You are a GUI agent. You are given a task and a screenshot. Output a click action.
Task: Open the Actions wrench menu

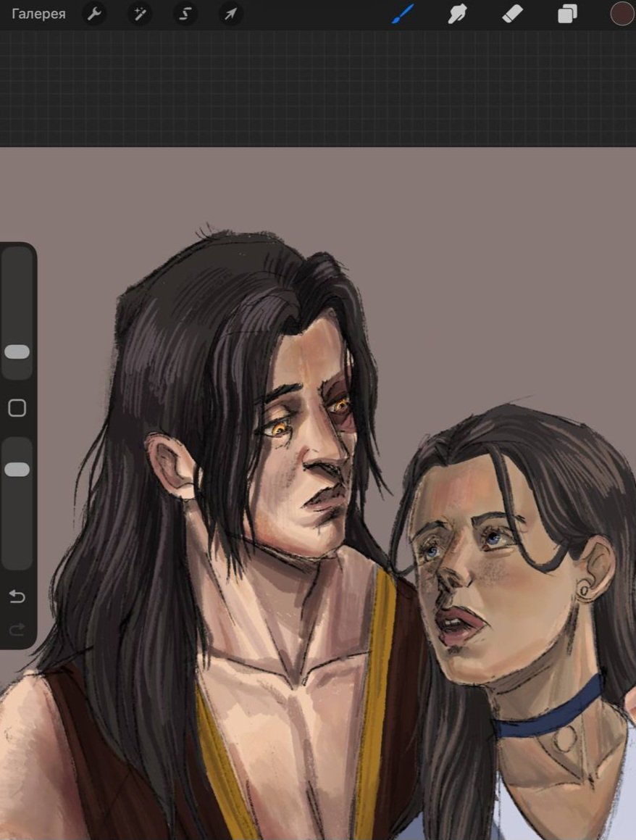[x=94, y=14]
